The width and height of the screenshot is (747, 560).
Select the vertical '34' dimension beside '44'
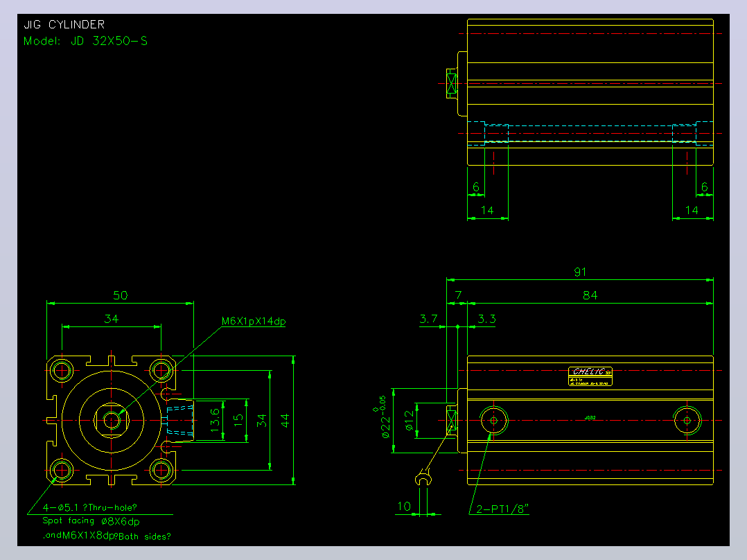pyautogui.click(x=261, y=421)
